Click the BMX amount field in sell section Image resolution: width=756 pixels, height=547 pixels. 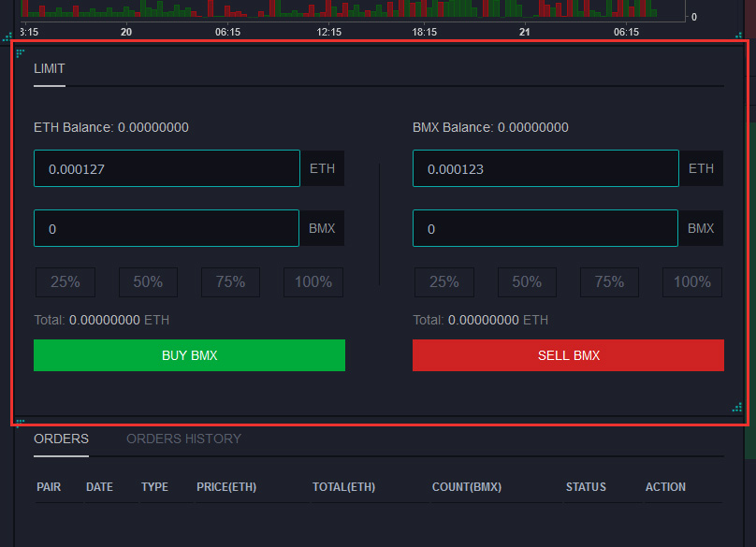click(545, 228)
